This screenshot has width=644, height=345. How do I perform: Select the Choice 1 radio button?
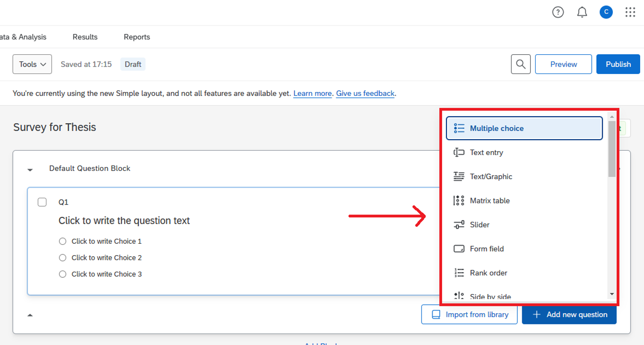pos(62,241)
